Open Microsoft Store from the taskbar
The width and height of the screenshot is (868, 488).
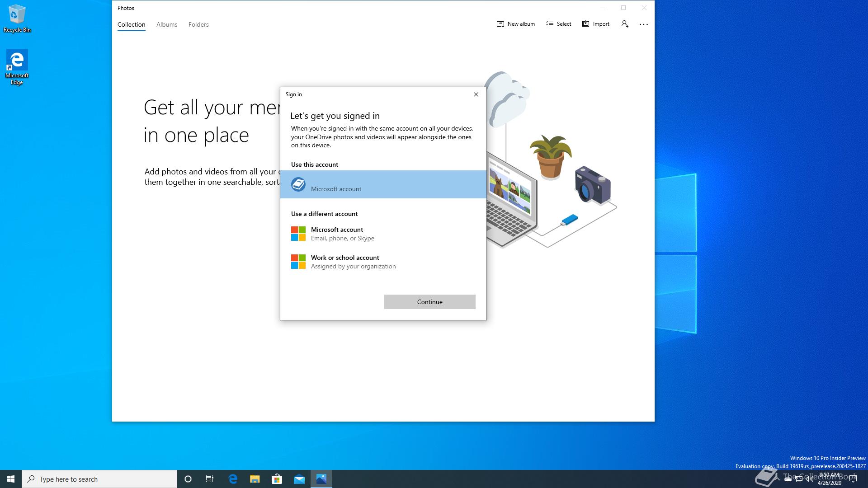click(x=277, y=479)
